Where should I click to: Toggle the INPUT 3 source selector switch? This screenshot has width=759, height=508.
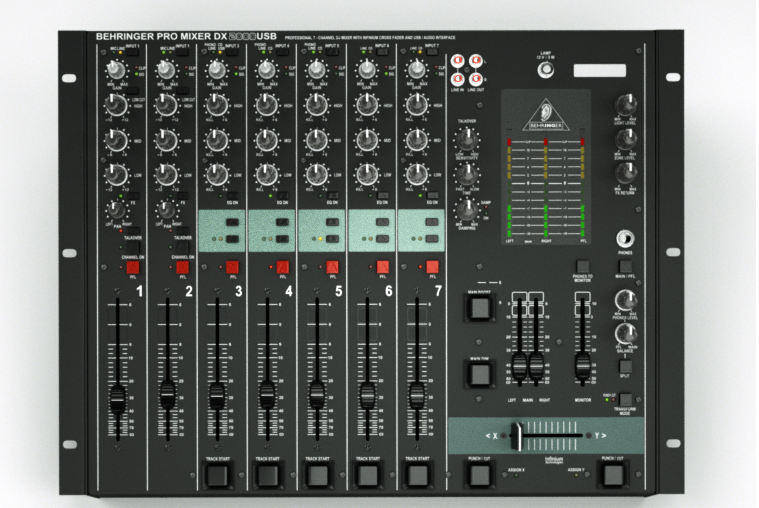click(232, 52)
